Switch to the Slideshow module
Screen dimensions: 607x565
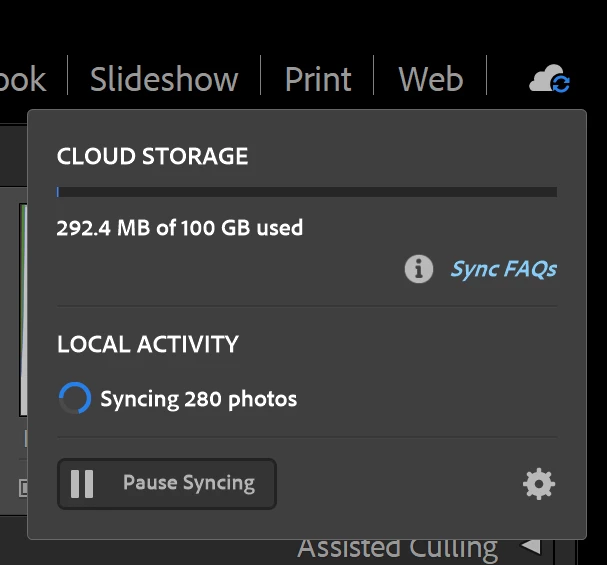pos(164,79)
